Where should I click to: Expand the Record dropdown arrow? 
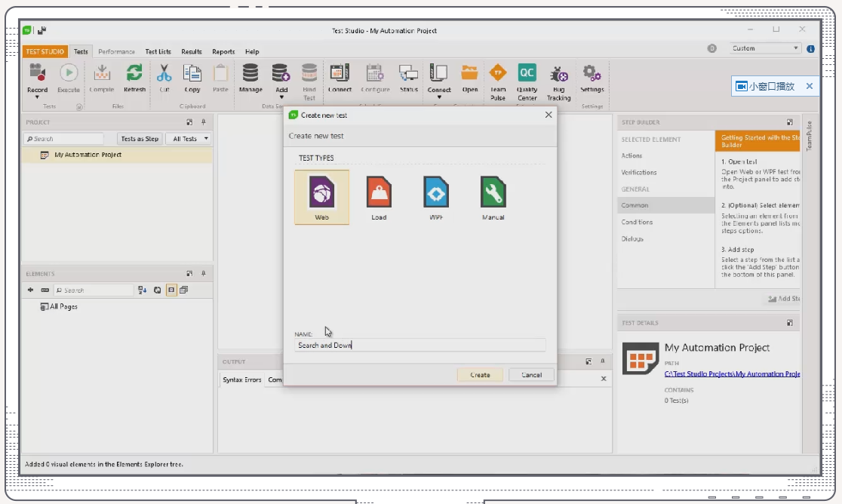click(37, 97)
